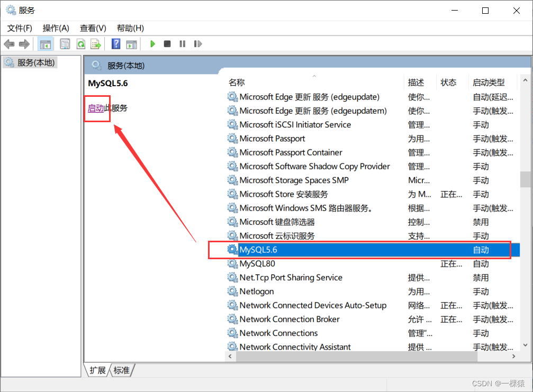This screenshot has width=533, height=392.
Task: Open the 文件(F) menu
Action: [19, 28]
